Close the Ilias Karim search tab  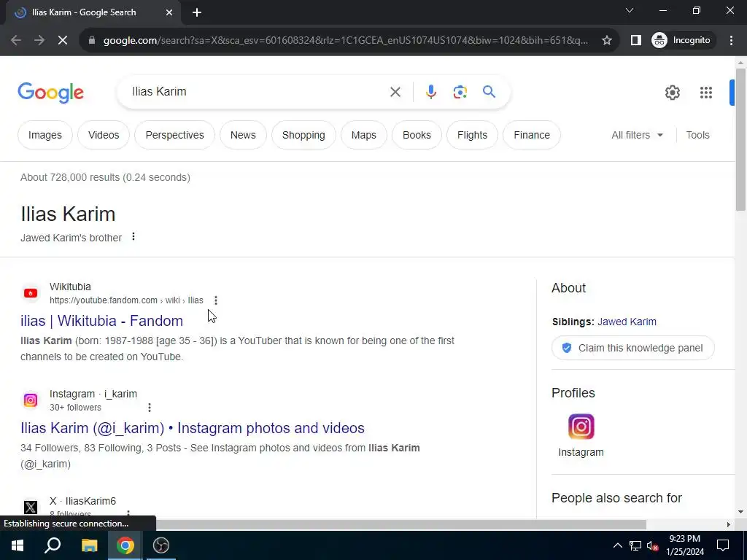click(169, 12)
